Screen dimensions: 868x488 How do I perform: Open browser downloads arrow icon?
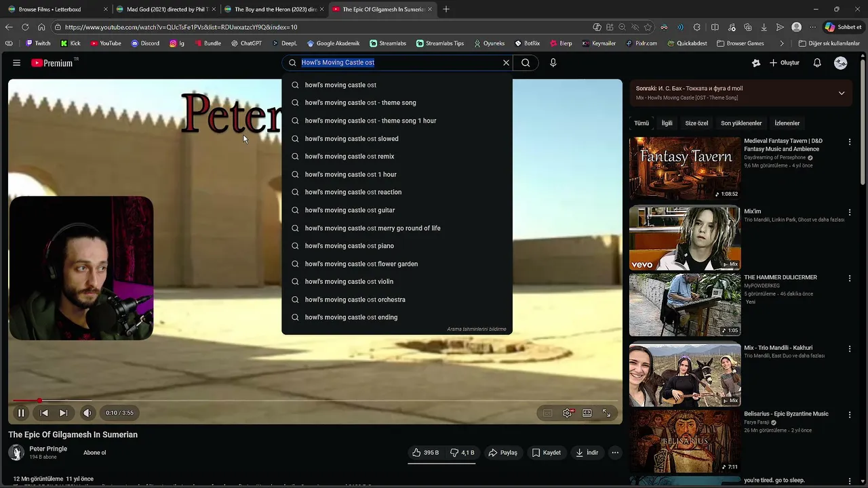coord(764,27)
